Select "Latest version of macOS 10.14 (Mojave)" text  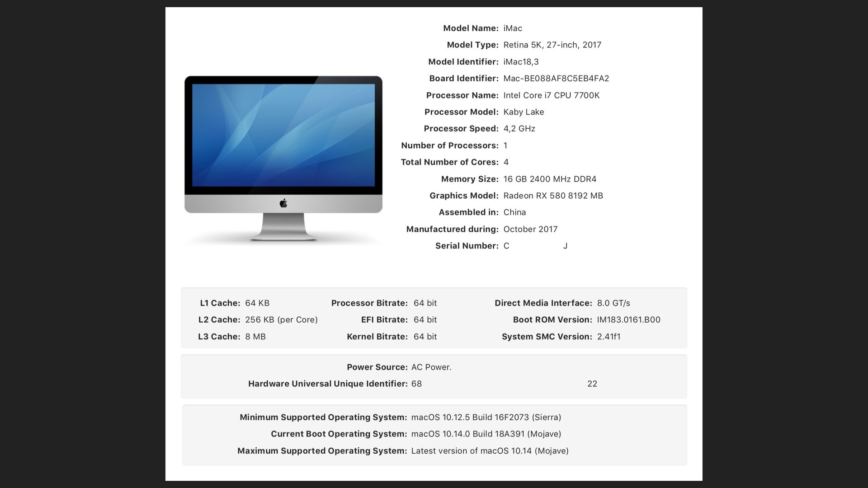(x=490, y=451)
